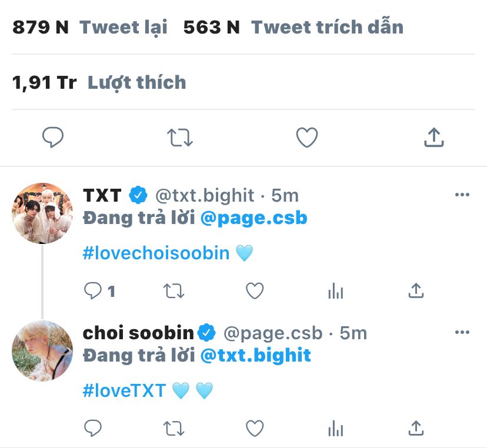Open more options on choi soobin's tweet
Viewport: 487px width, 448px height.
tap(462, 333)
